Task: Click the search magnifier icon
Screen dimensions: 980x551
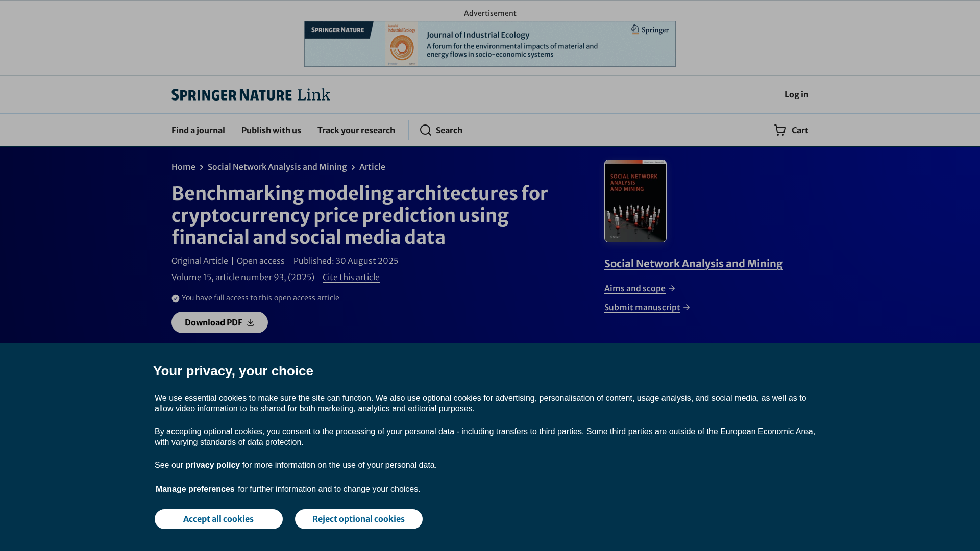Action: (x=426, y=131)
